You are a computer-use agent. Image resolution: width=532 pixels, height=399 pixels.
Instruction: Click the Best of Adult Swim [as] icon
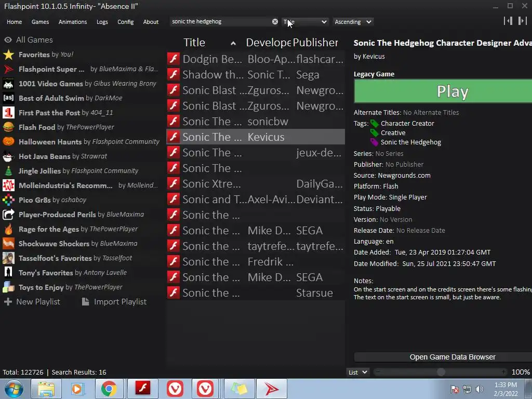[8, 98]
